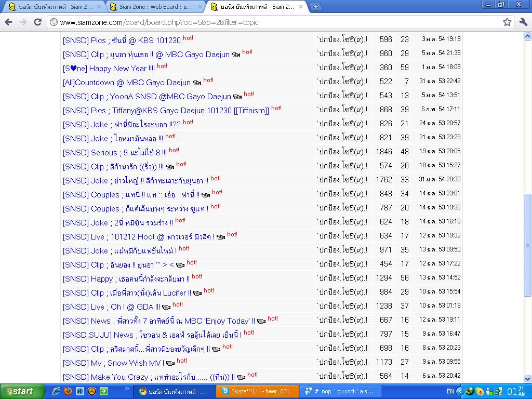Open topic News ; MBC 'Enjoy Today'

coord(159,321)
